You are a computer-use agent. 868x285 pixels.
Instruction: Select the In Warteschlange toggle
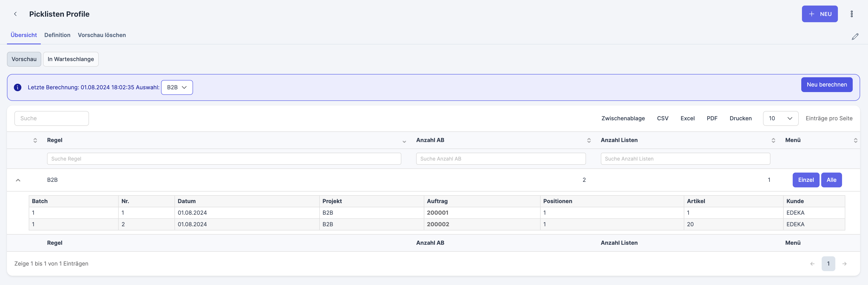click(71, 59)
